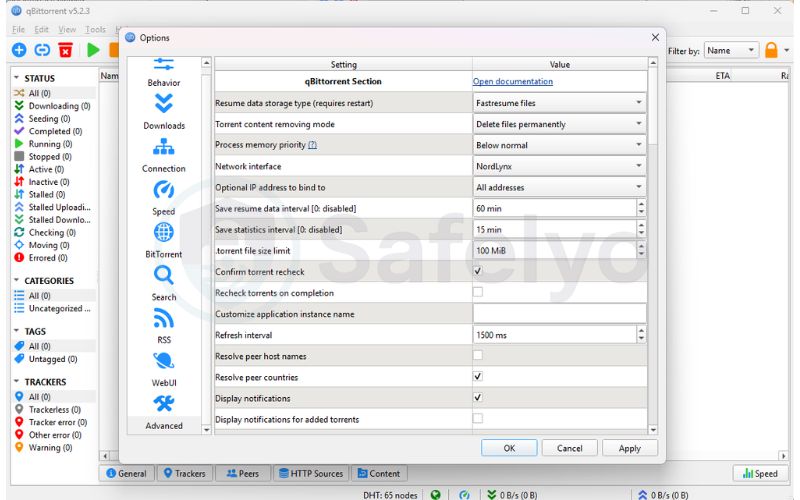
Task: Uncheck Display notifications
Action: 478,397
